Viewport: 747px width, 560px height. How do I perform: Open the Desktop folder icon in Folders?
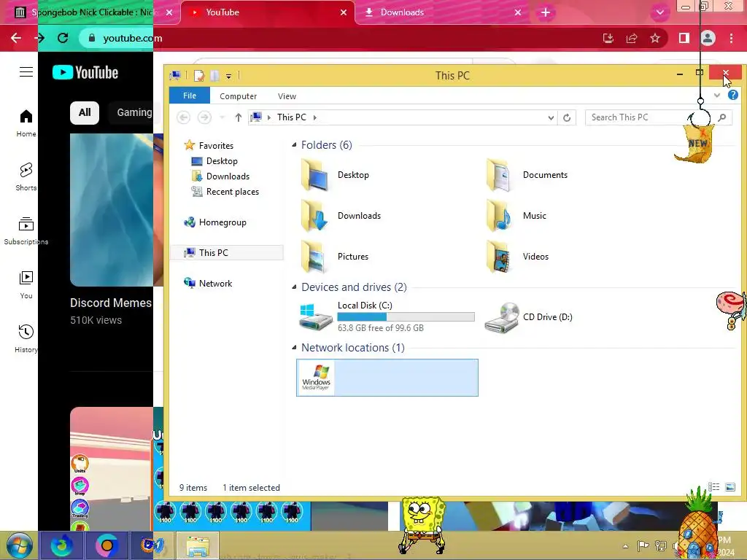click(315, 175)
